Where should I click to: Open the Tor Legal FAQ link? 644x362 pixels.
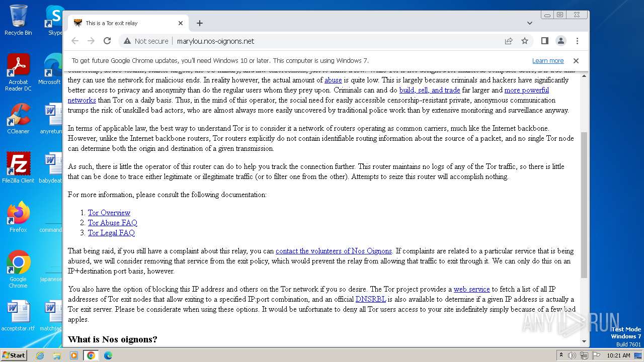click(x=111, y=233)
